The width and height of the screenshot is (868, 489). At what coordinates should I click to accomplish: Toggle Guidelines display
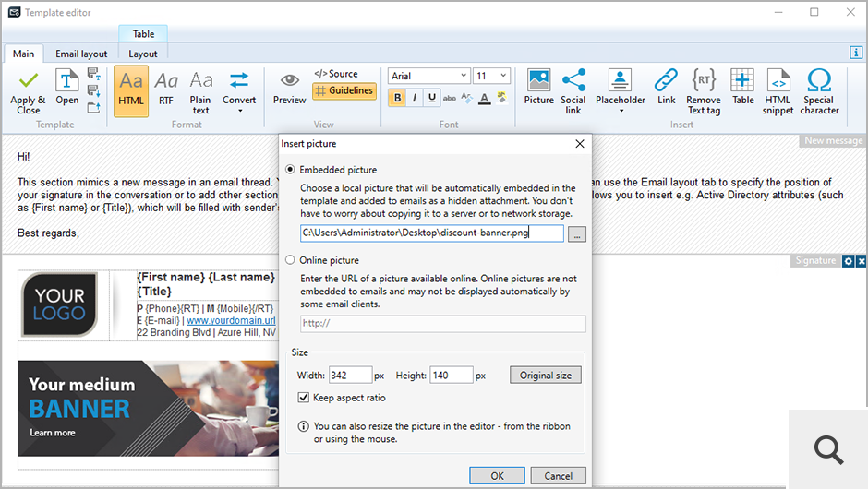[x=344, y=90]
